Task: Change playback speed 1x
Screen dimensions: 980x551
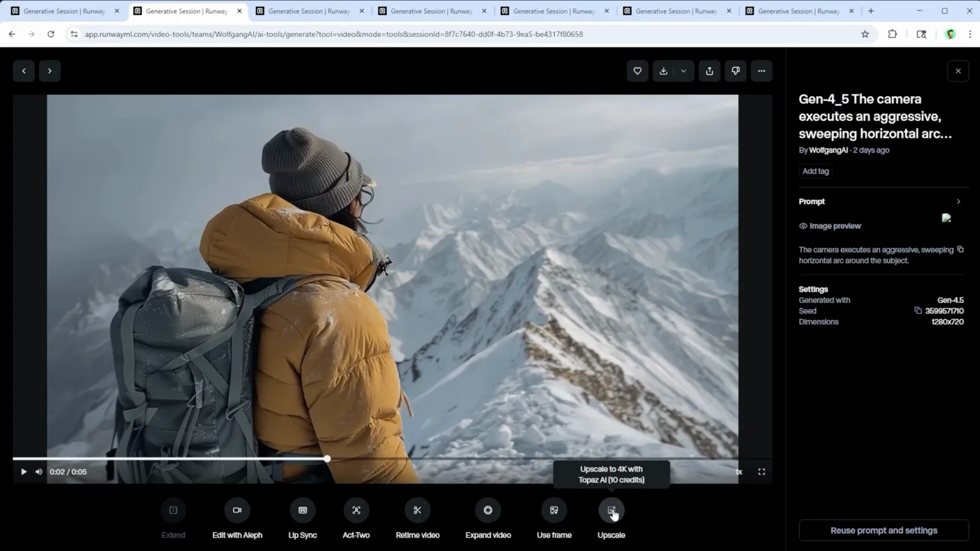Action: pos(739,472)
